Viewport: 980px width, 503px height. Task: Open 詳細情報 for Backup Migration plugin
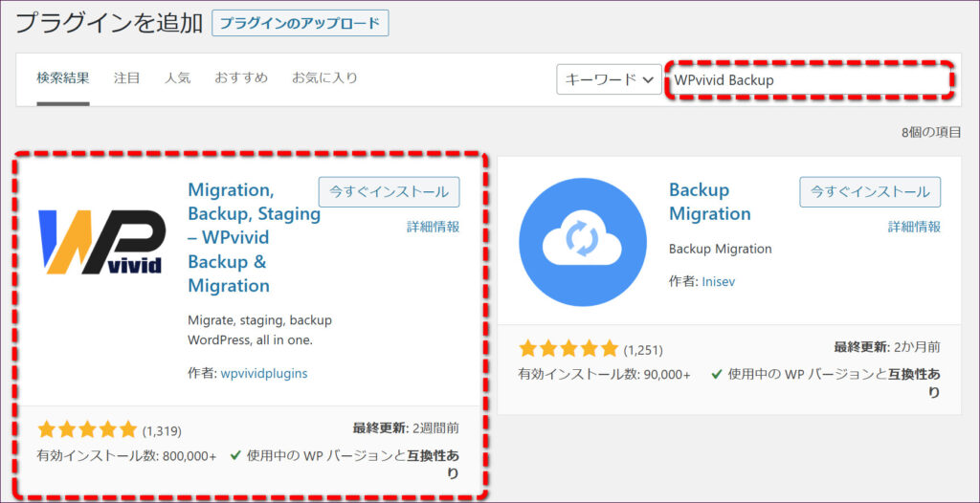[914, 227]
